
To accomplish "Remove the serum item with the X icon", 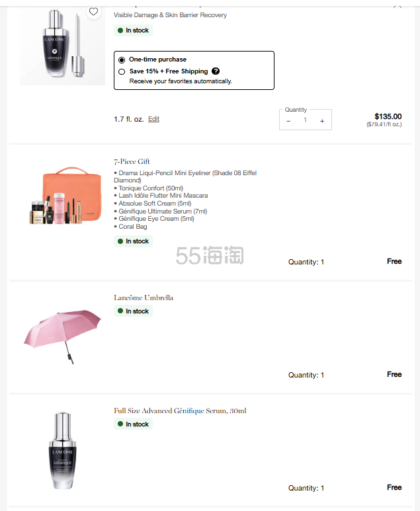I will coord(398,7).
